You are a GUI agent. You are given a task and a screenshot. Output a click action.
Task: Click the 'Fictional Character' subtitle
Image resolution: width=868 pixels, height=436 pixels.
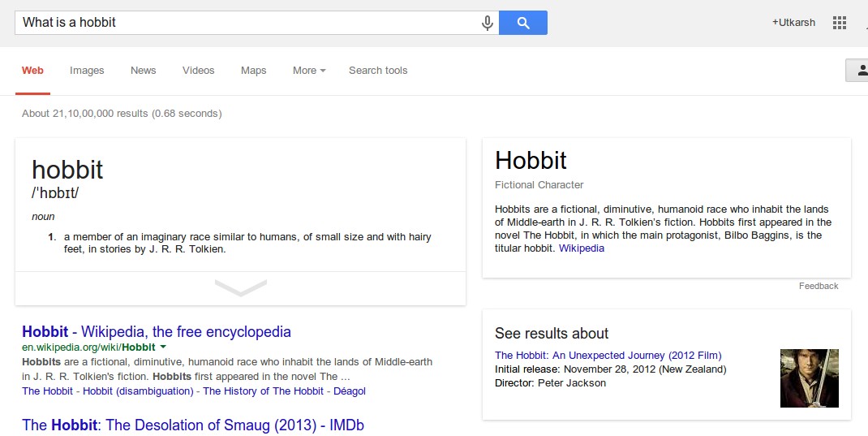(539, 185)
